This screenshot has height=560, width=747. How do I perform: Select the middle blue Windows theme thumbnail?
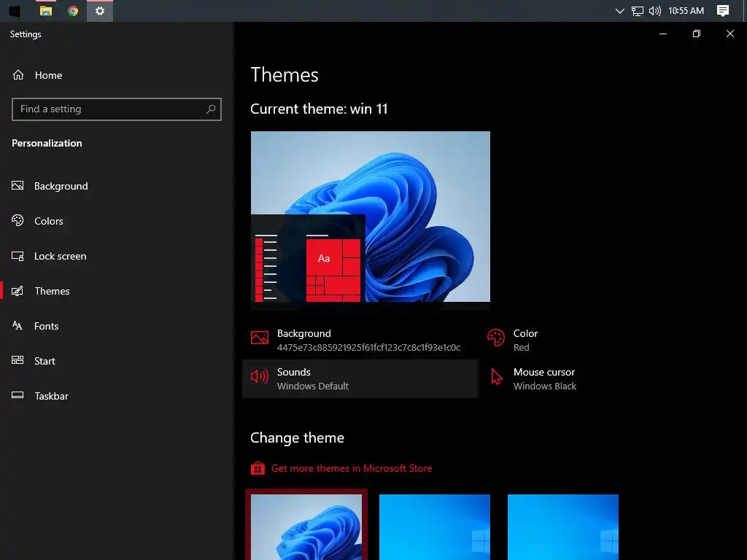coord(435,526)
